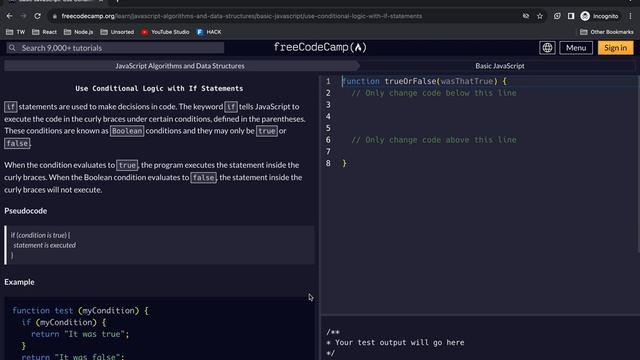Click the Boolean inline code word

click(x=127, y=131)
